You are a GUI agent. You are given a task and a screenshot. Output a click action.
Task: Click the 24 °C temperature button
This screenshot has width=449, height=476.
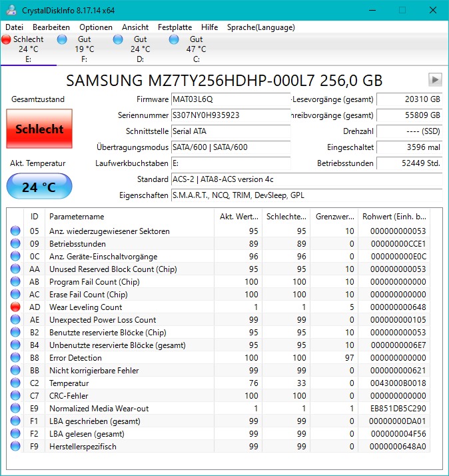pos(39,187)
